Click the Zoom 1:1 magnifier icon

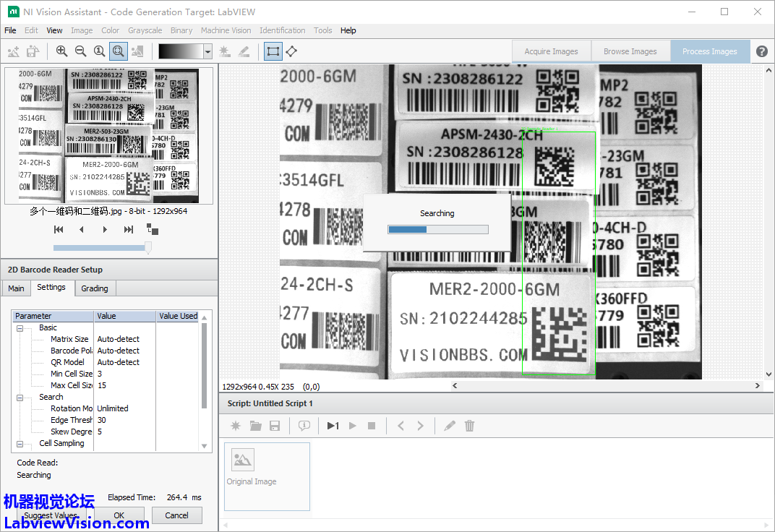(99, 51)
